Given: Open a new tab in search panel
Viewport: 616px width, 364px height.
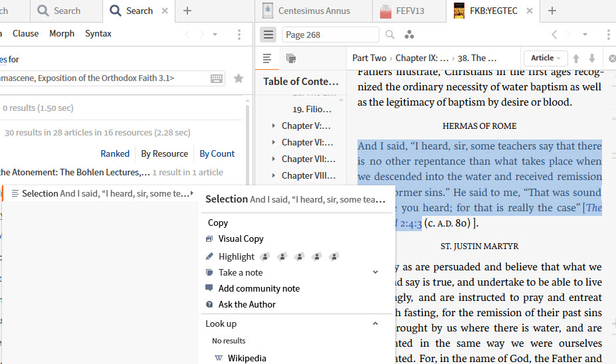Looking at the screenshot, I should pos(187,11).
